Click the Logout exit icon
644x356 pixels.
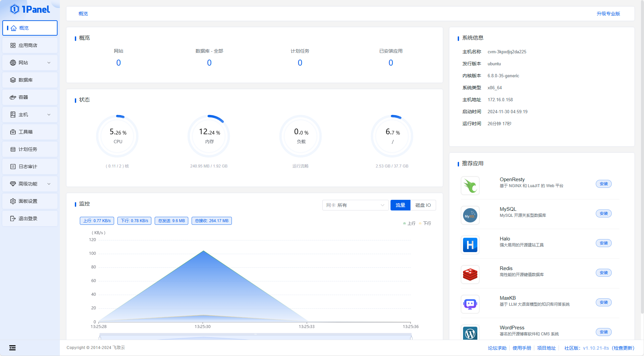[13, 218]
